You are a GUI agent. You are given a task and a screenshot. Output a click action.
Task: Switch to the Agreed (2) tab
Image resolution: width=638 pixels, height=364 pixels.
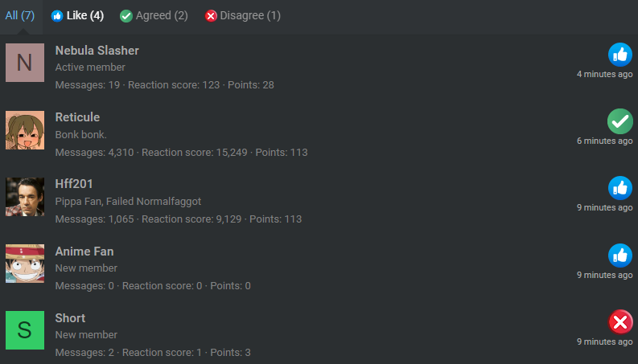154,15
